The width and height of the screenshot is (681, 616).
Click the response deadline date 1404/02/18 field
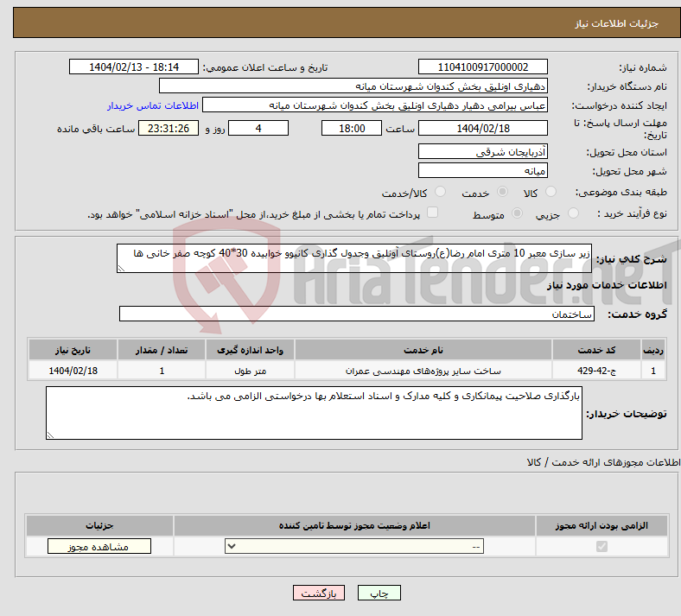483,128
